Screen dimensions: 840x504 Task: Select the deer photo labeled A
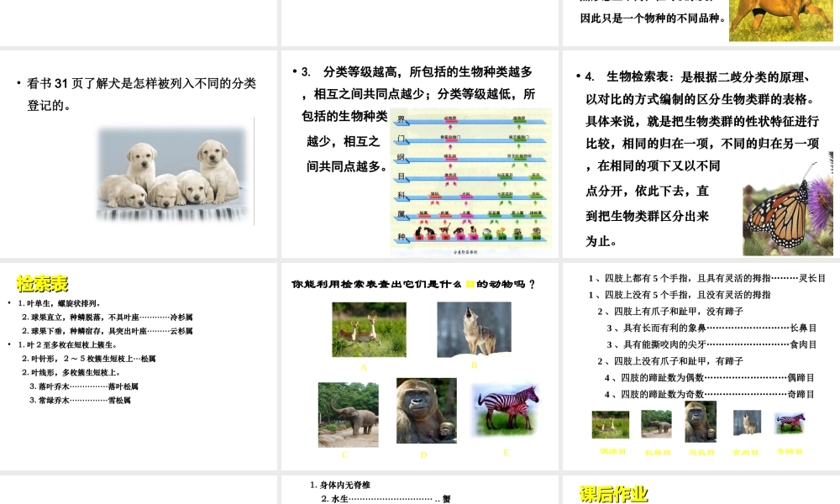[x=369, y=329]
